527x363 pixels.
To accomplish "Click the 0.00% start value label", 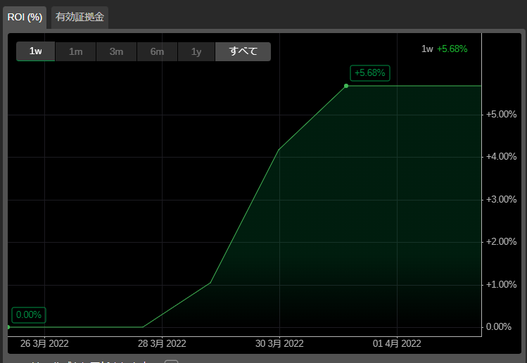I will click(29, 315).
